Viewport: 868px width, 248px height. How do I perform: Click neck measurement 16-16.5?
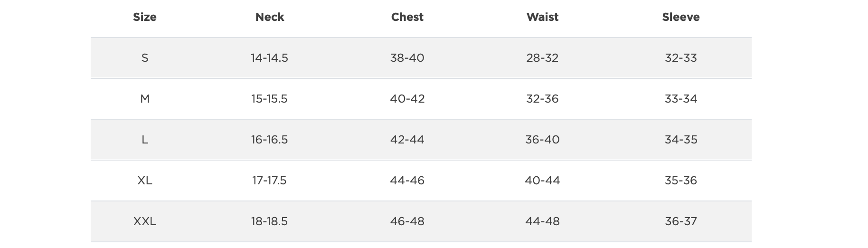[x=269, y=140]
